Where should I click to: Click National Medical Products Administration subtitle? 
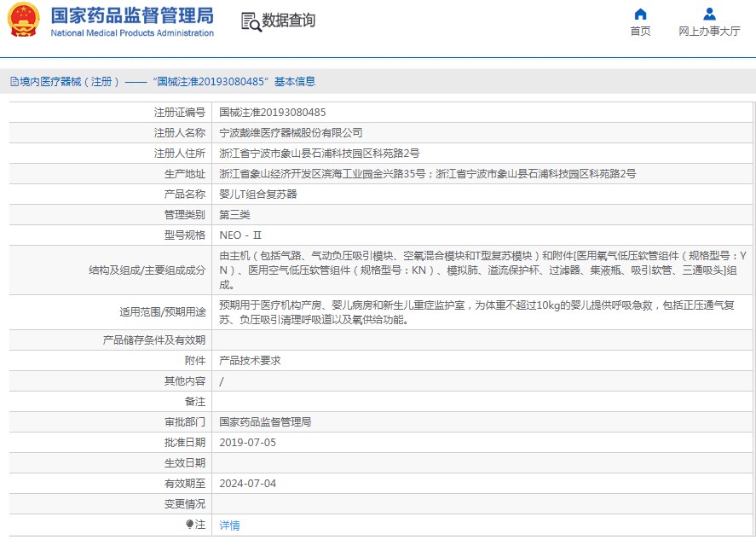click(x=132, y=33)
